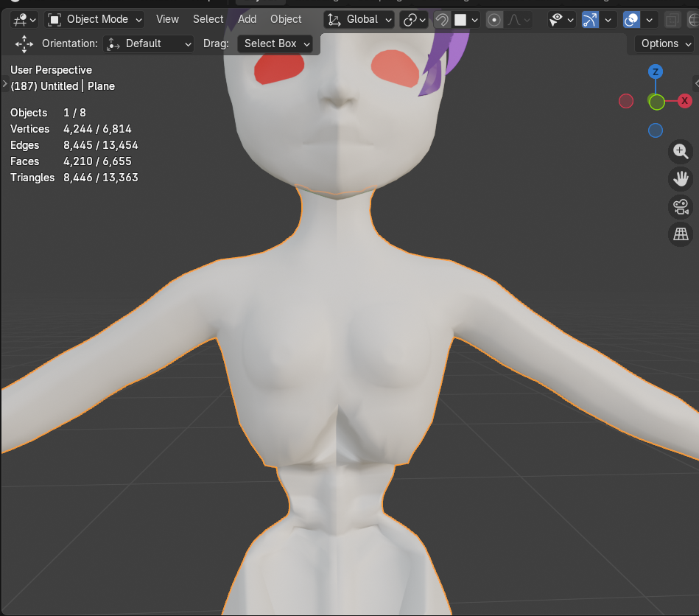This screenshot has height=616, width=699.
Task: Open the Select menu
Action: click(x=208, y=19)
